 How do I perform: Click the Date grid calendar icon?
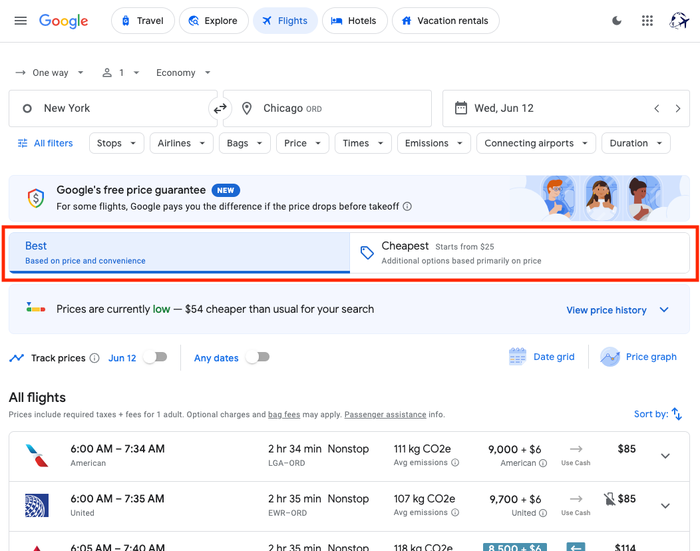517,357
